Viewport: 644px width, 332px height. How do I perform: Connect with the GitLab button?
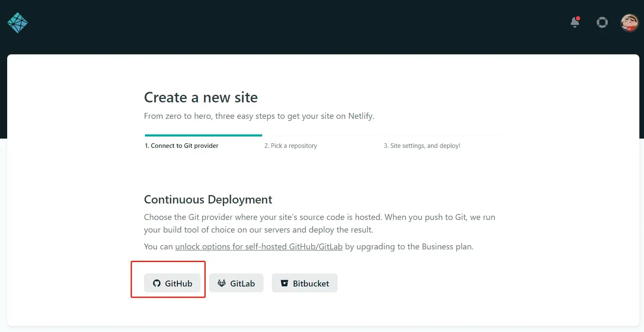(236, 283)
